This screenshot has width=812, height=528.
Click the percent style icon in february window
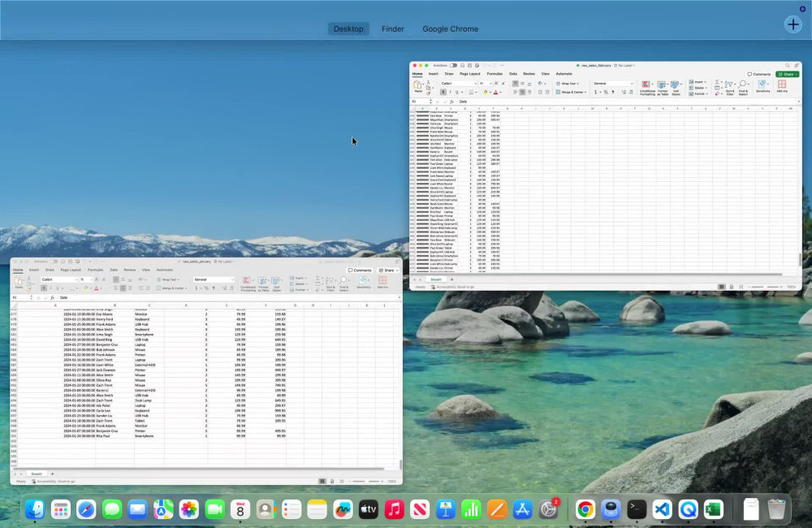pyautogui.click(x=606, y=93)
